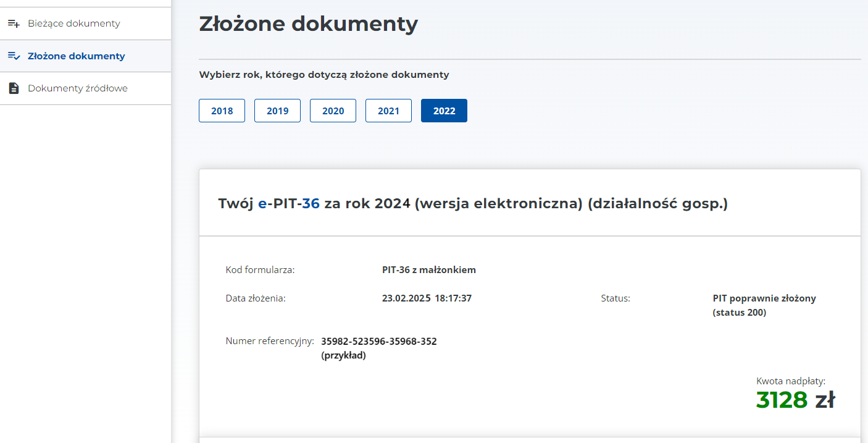Click the reference number 35982-523596-35968-352

[378, 340]
